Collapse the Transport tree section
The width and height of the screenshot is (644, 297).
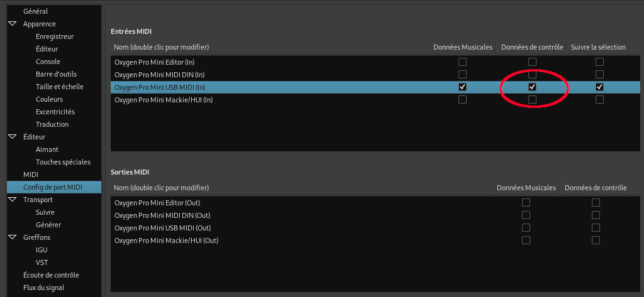tap(13, 200)
